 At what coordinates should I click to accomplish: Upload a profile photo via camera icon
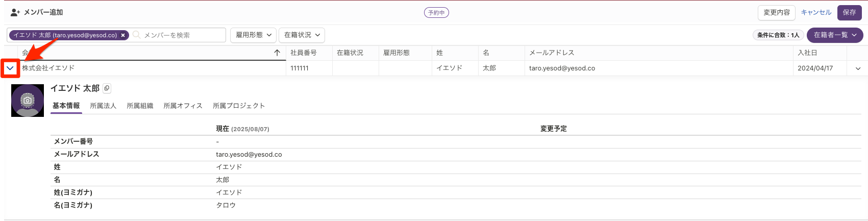pos(28,101)
